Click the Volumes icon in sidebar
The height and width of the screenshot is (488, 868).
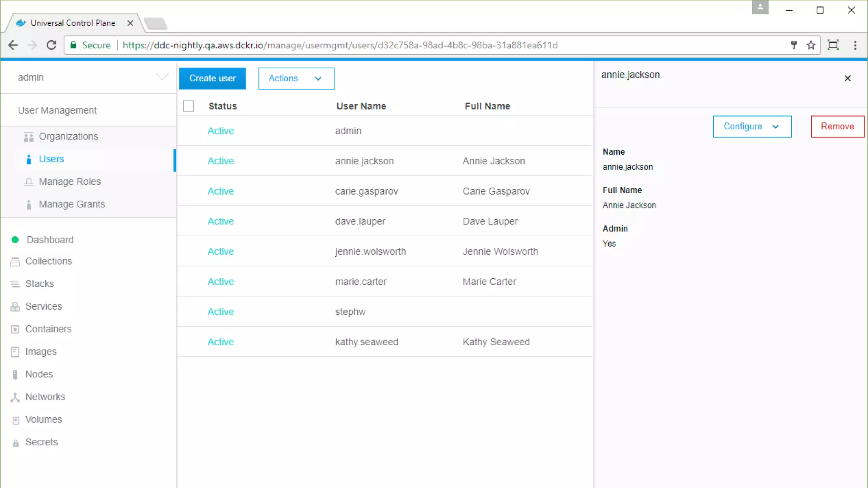pos(16,420)
